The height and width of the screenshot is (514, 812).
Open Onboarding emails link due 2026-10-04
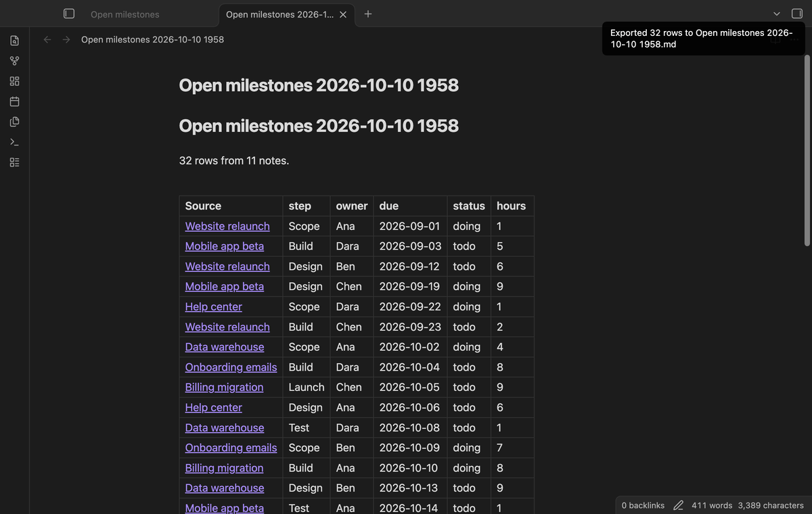pyautogui.click(x=231, y=367)
